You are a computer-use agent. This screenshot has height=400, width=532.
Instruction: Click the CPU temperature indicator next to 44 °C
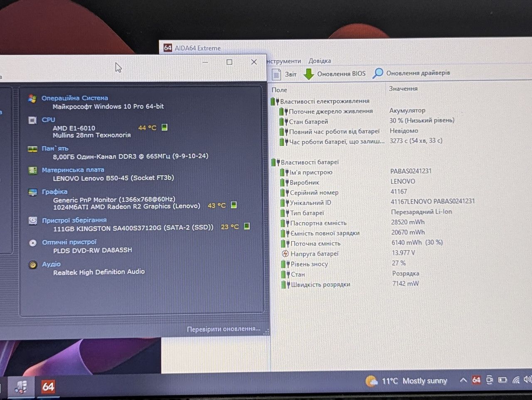[x=164, y=127]
